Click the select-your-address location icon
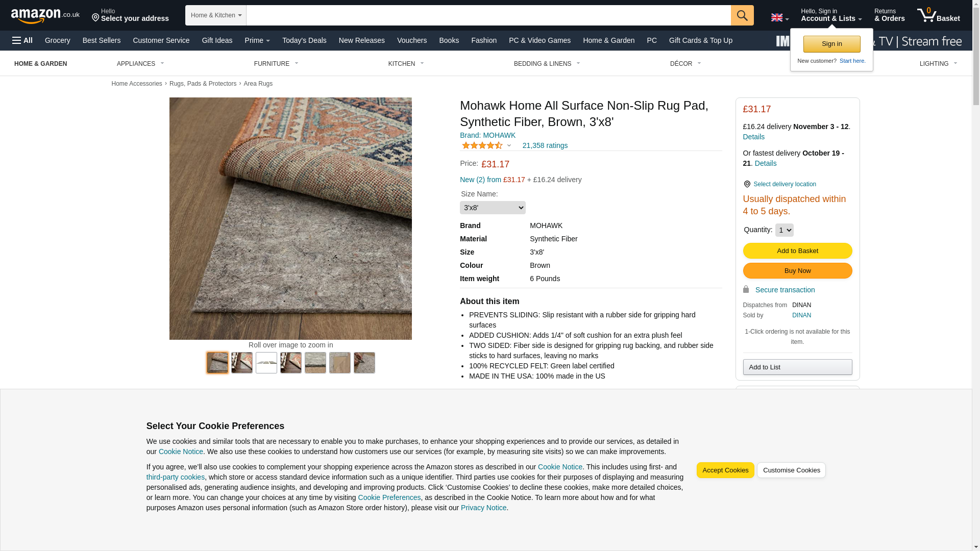The height and width of the screenshot is (551, 980). 95,18
